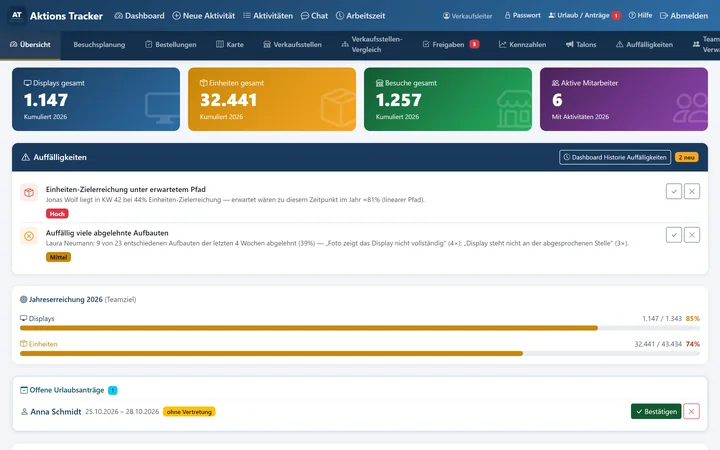720x450 pixels.
Task: Select the Übersicht tab
Action: point(30,45)
